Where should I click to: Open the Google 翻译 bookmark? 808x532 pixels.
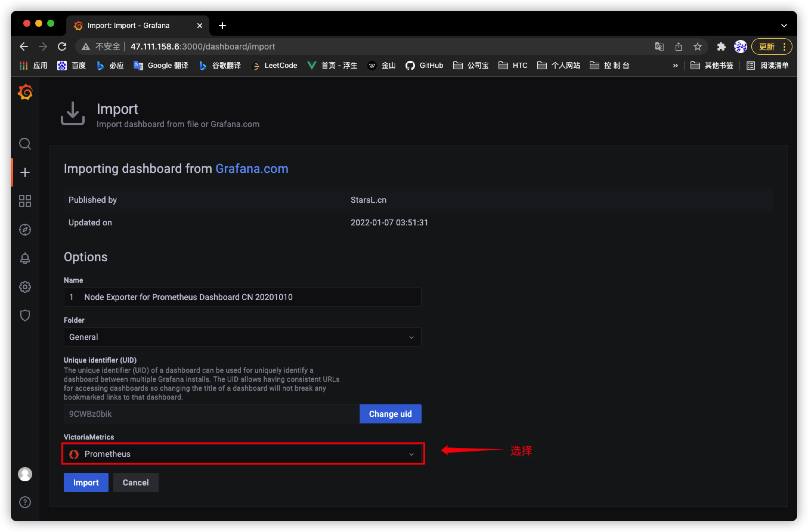coord(161,66)
